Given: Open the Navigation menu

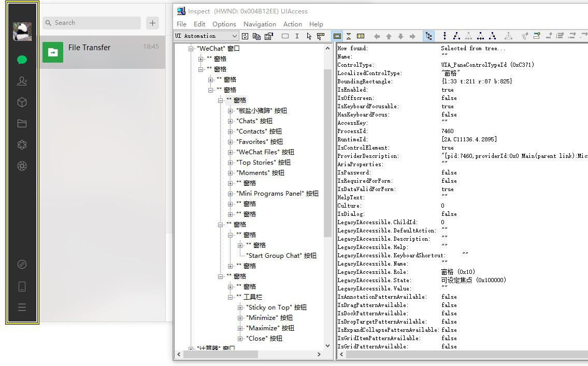Looking at the screenshot, I should coord(260,24).
